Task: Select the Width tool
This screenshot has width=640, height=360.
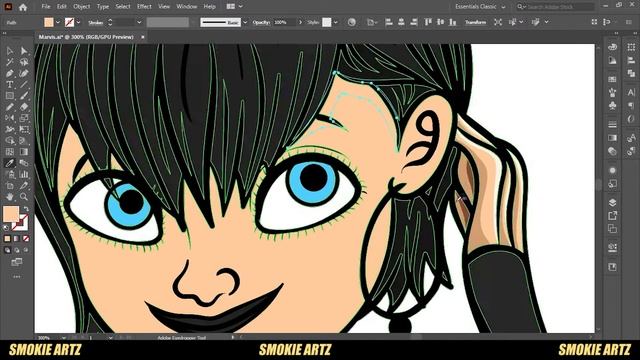Action: [10, 129]
